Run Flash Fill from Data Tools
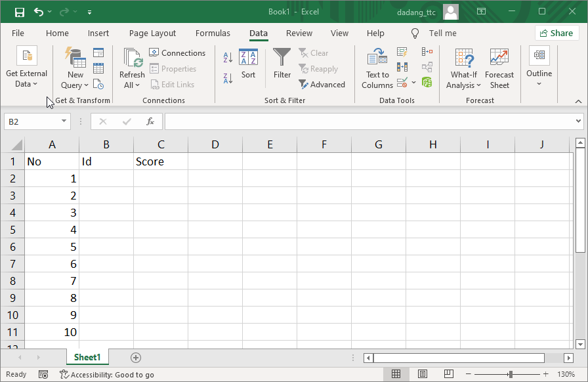The width and height of the screenshot is (588, 382). (402, 52)
